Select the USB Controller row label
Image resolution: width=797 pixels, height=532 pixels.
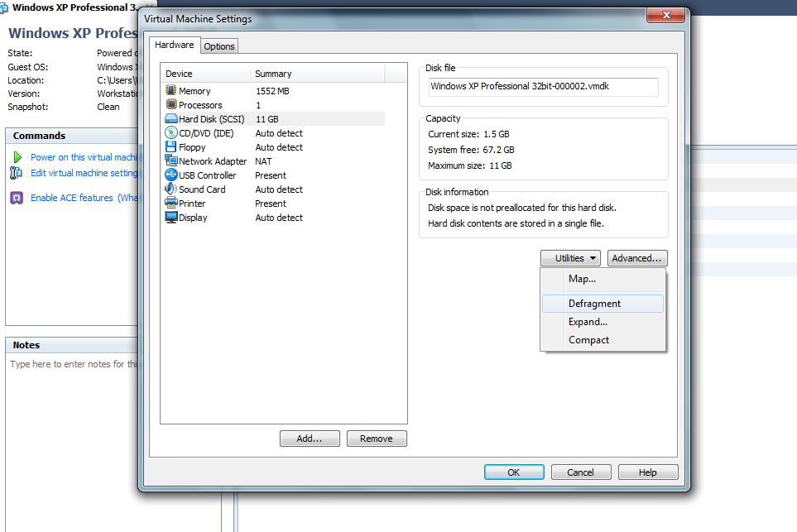pyautogui.click(x=208, y=175)
